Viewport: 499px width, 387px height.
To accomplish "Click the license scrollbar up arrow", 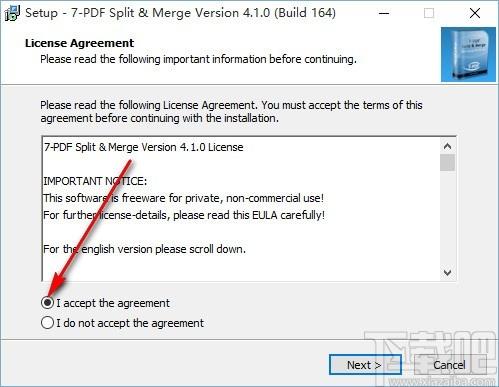I will (x=447, y=146).
